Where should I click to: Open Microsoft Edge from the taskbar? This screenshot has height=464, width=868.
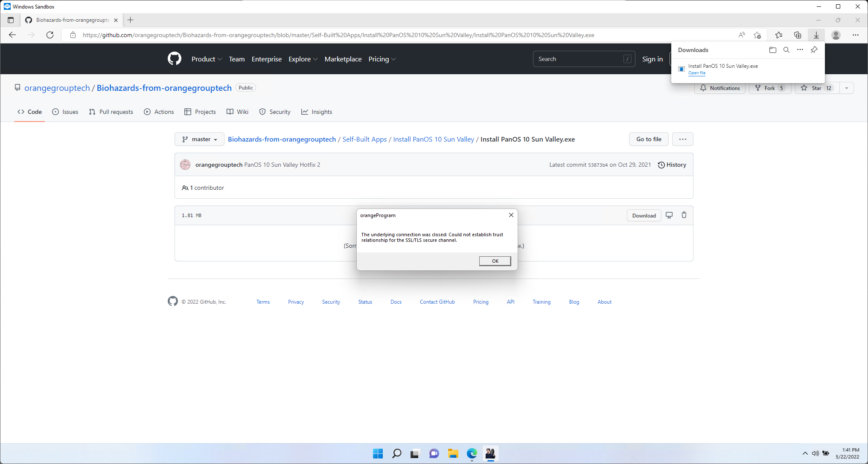(x=472, y=453)
